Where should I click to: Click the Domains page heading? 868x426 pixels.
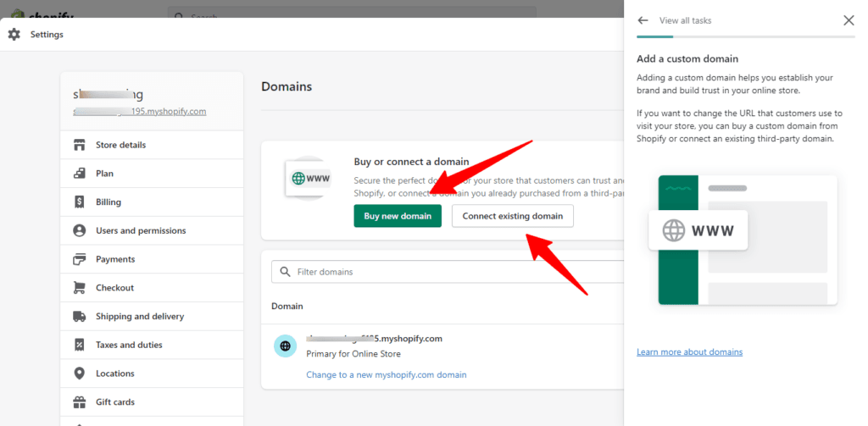coord(287,86)
